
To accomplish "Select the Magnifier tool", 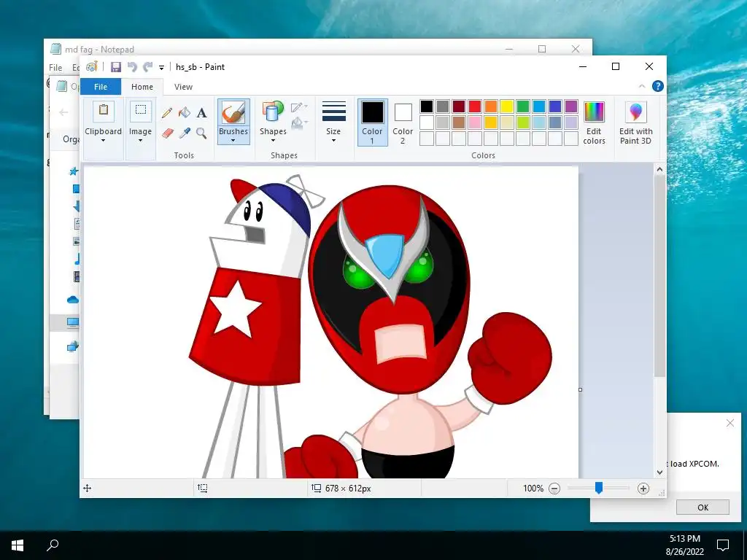I will pyautogui.click(x=201, y=133).
